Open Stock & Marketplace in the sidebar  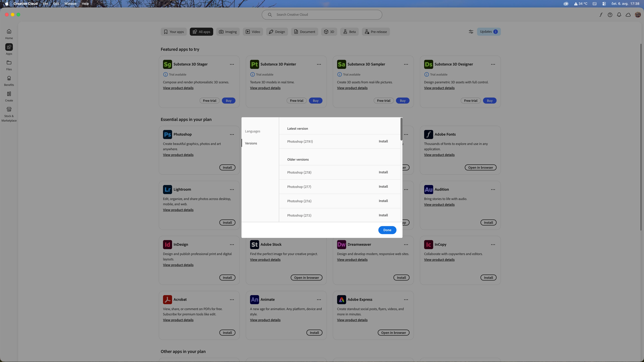(9, 114)
